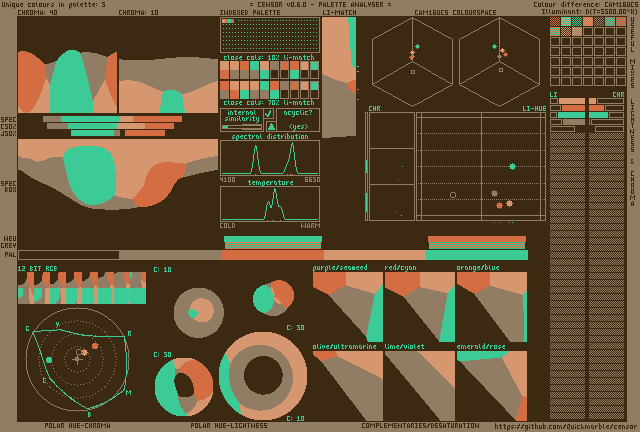Image resolution: width=640 pixels, height=432 pixels.
Task: Click the colour strip in indexed palette grid
Action: [x=228, y=21]
